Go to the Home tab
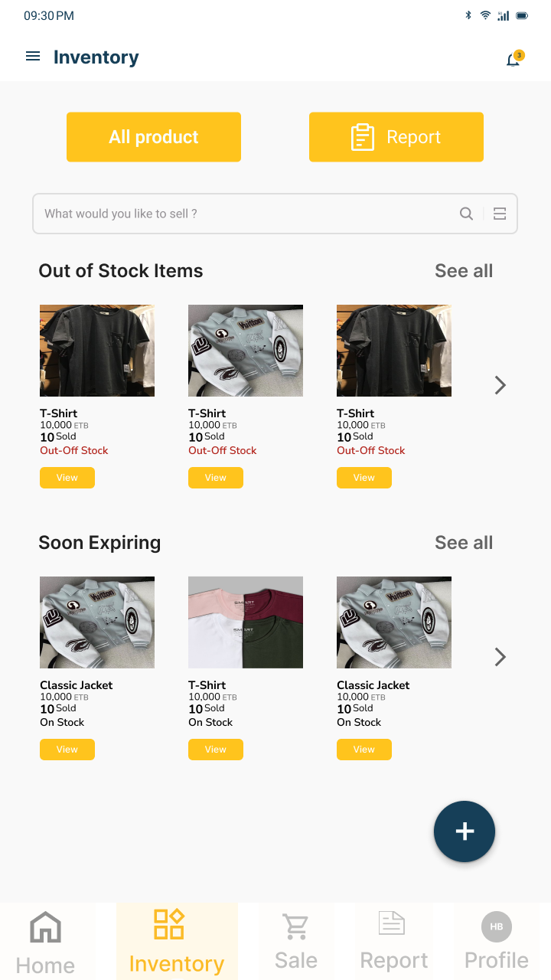 45,942
